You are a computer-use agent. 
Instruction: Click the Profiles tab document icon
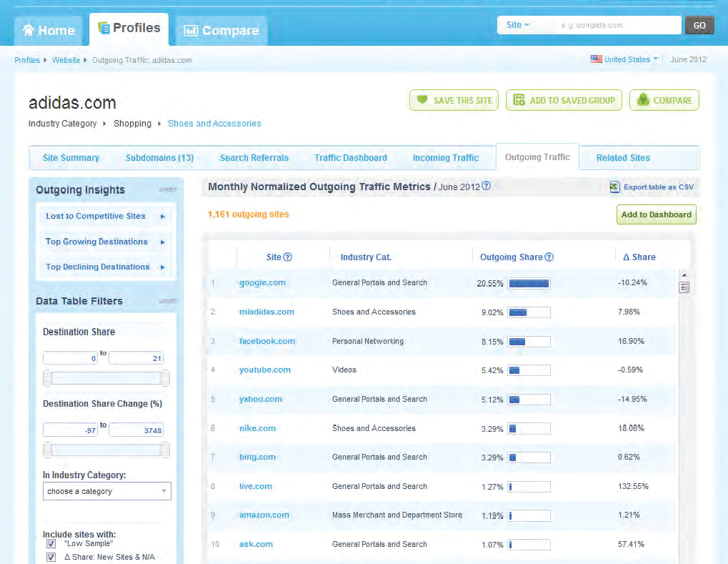tap(104, 28)
